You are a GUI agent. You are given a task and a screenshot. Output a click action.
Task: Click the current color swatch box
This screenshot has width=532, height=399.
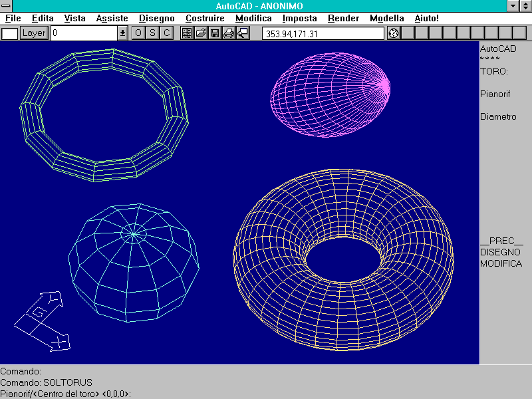[10, 34]
